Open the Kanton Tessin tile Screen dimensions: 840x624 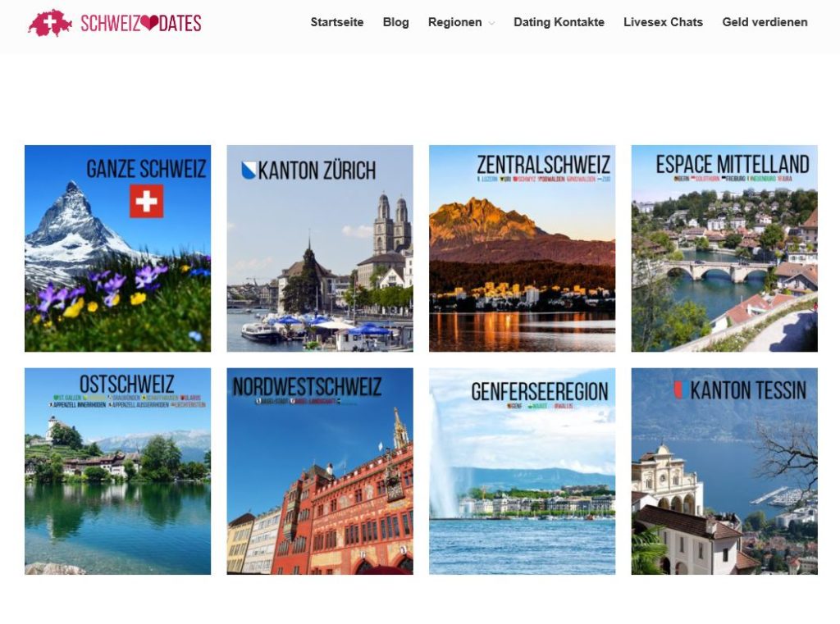[x=724, y=471]
